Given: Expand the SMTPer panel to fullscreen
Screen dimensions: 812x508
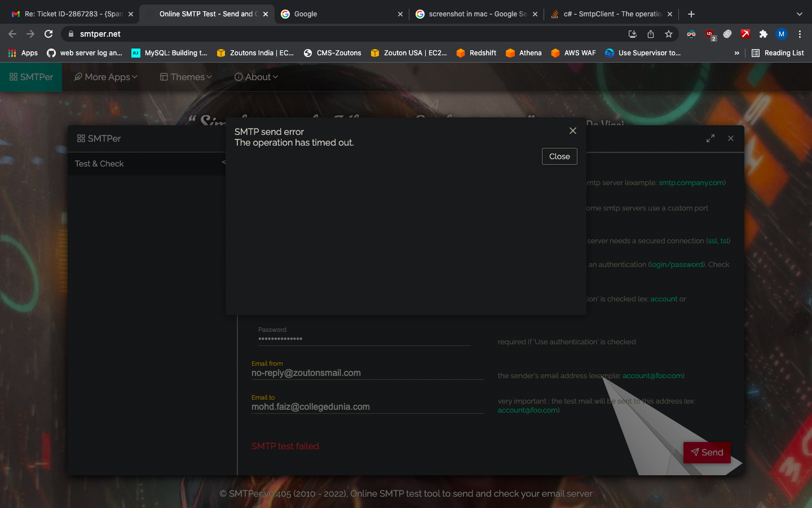Looking at the screenshot, I should (x=710, y=138).
